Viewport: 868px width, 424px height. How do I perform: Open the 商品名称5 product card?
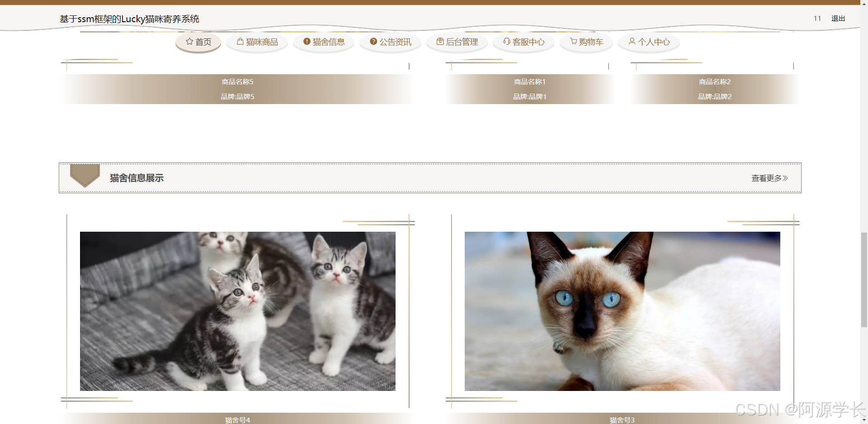[237, 82]
